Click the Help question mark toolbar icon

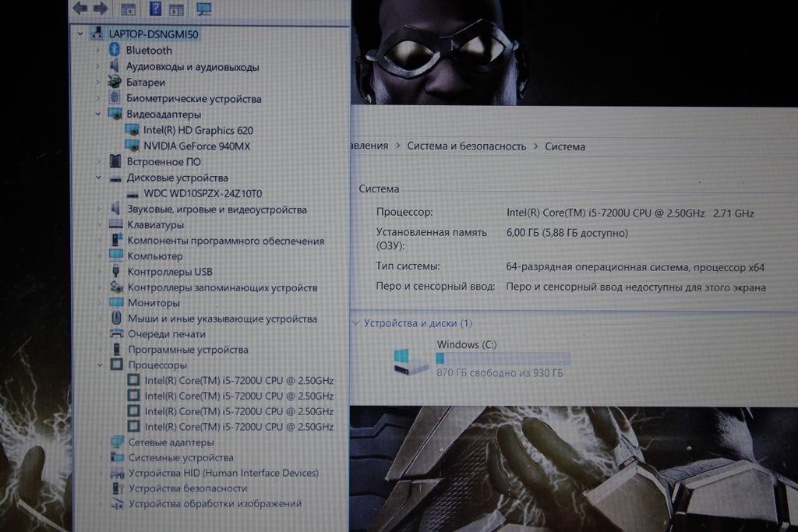coord(155,8)
